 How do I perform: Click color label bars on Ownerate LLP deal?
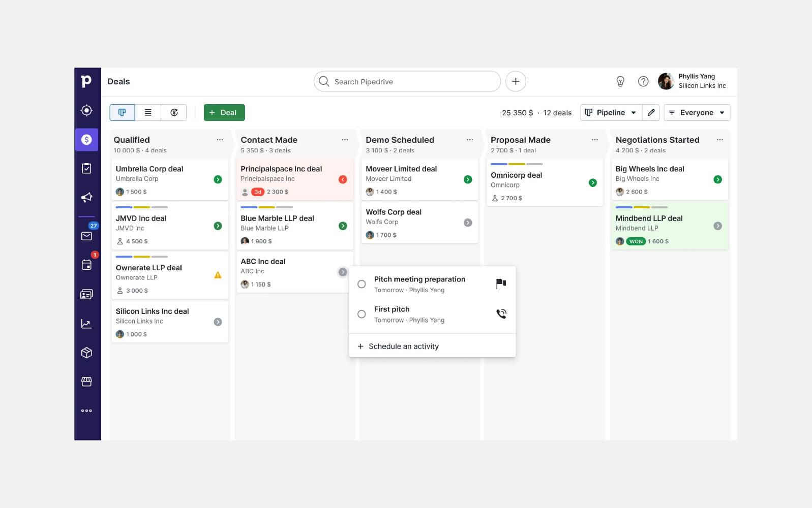pos(141,257)
